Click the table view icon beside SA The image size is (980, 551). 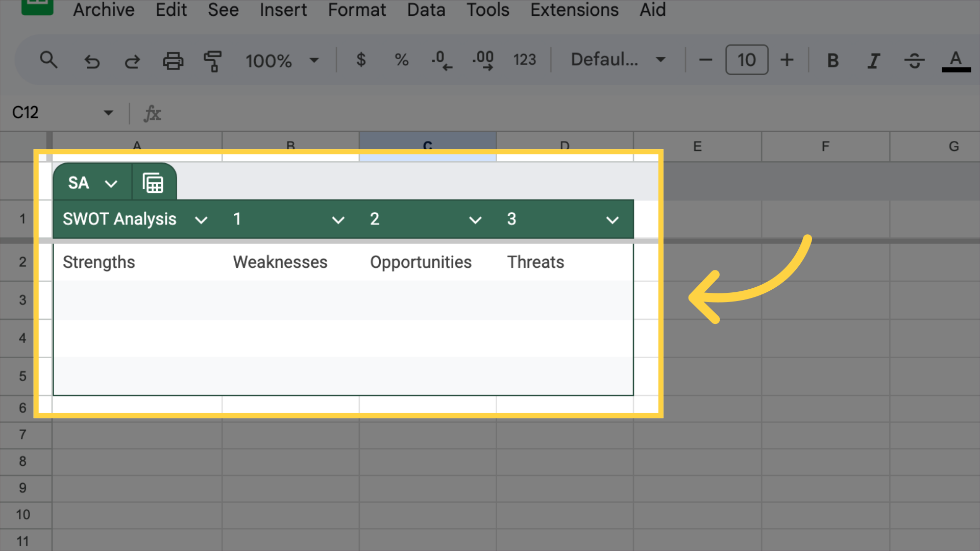click(153, 183)
